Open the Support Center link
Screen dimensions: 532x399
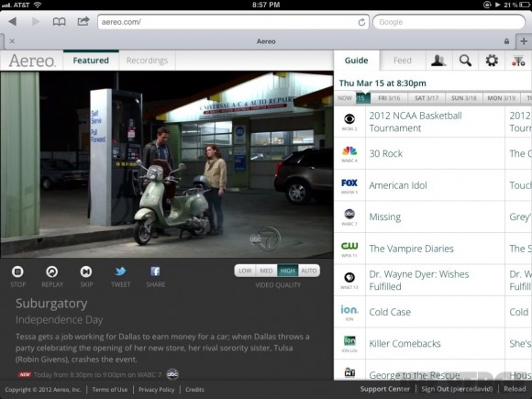[x=385, y=389]
